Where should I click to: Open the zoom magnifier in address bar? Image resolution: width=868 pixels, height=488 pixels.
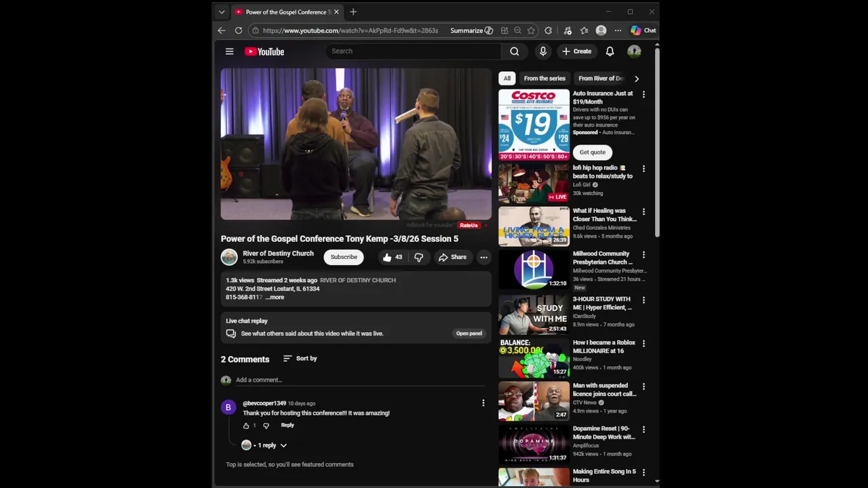pos(517,30)
